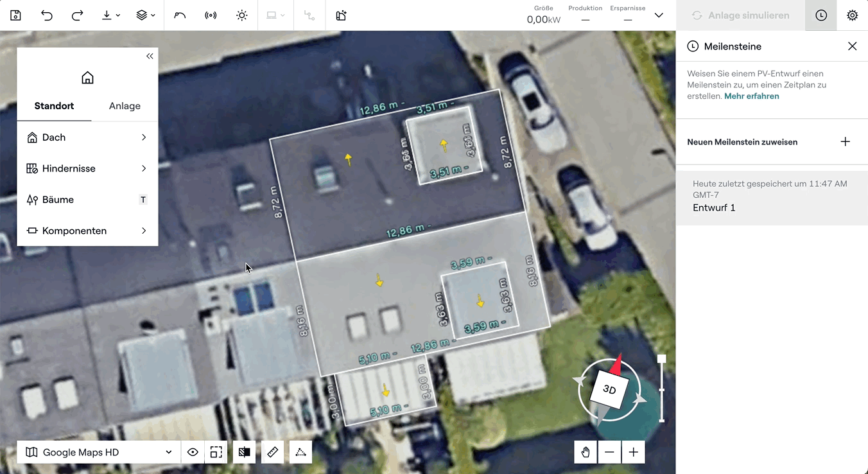
Task: Click the vertical tilt slider handle
Action: pos(662,359)
